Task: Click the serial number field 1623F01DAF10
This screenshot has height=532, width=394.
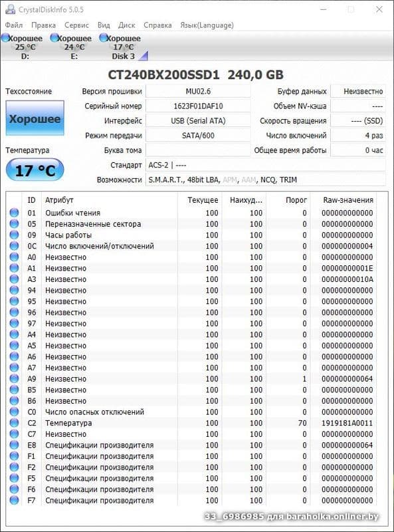Action: (x=198, y=106)
